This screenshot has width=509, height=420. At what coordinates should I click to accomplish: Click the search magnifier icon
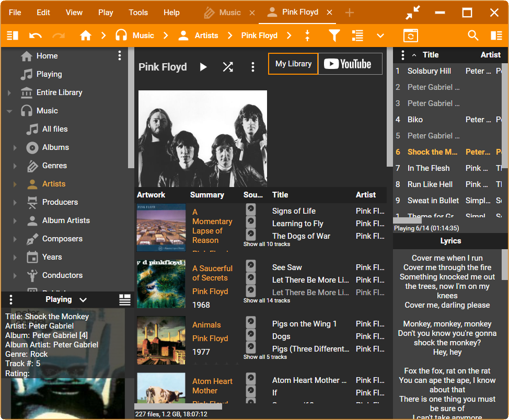pos(473,36)
